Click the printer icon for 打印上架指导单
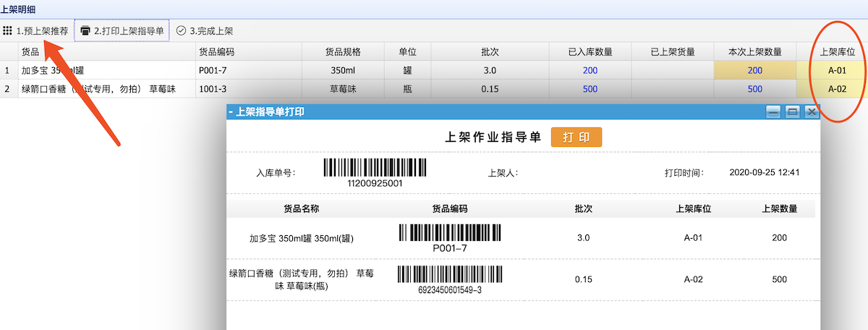868x330 pixels. pyautogui.click(x=85, y=31)
